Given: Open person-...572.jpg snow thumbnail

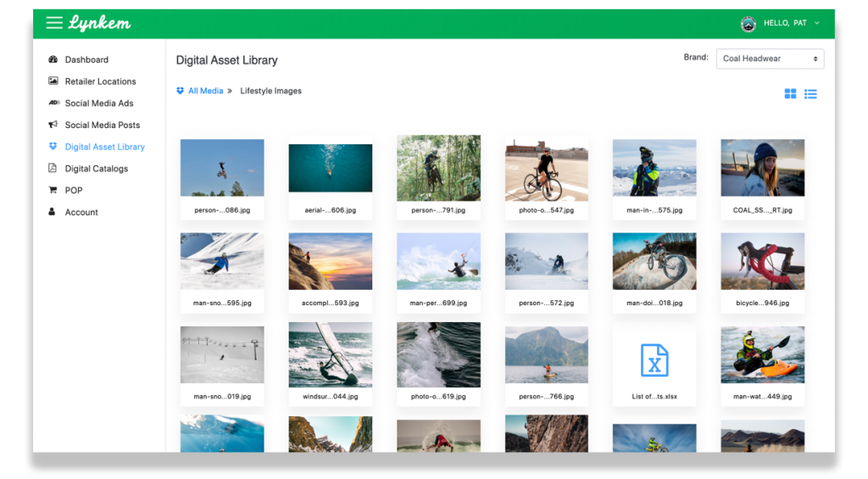Looking at the screenshot, I should 547,261.
